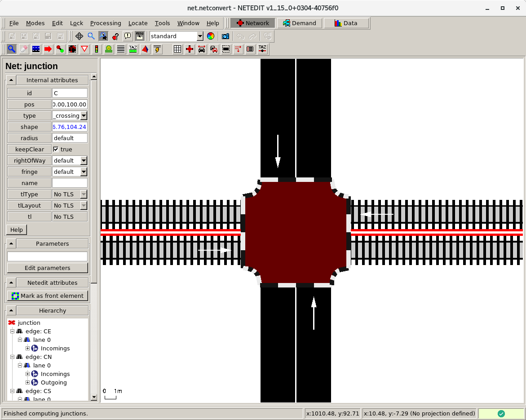Switch to Data supermode
Image resolution: width=526 pixels, height=420 pixels.
(346, 23)
